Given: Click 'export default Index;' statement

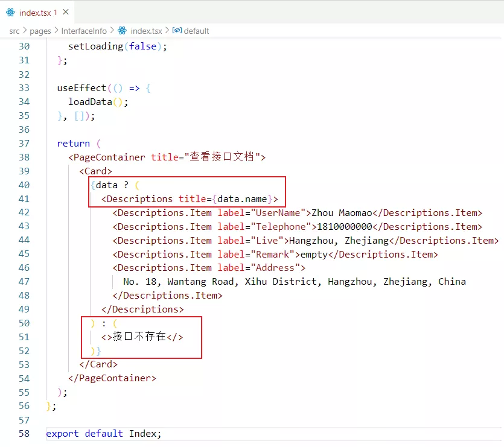Looking at the screenshot, I should click(103, 434).
